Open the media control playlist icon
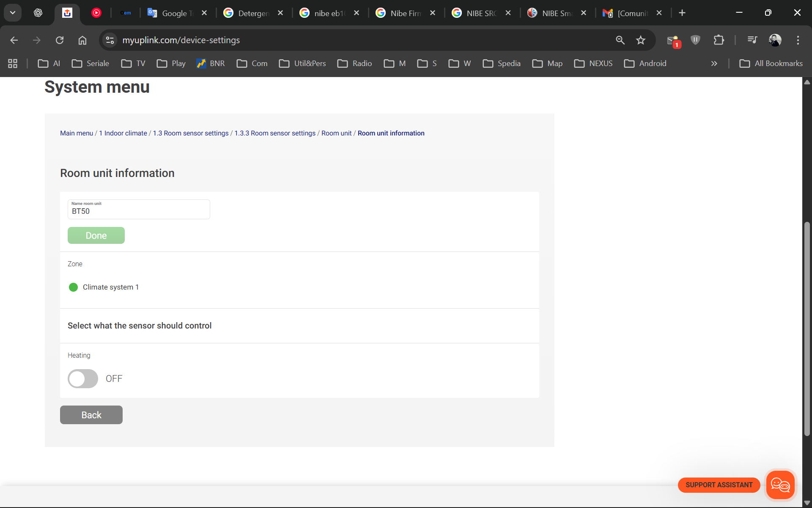 752,40
